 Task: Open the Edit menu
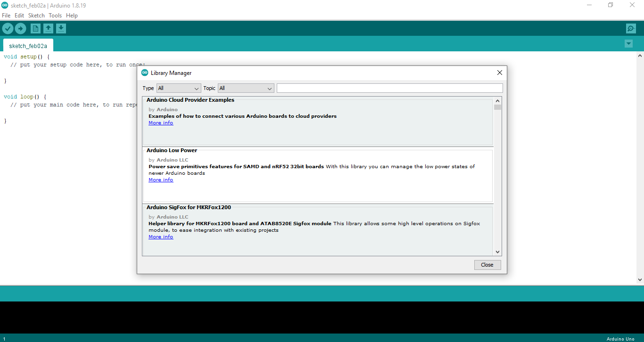pos(19,16)
